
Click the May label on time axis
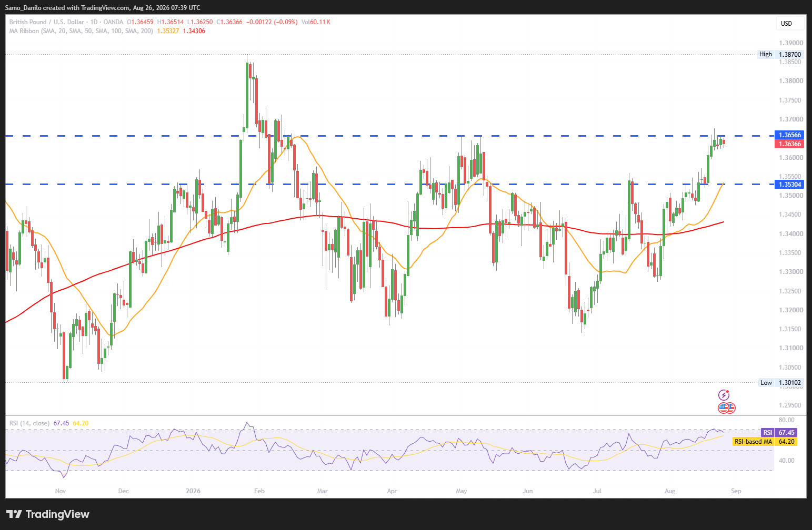tap(462, 491)
